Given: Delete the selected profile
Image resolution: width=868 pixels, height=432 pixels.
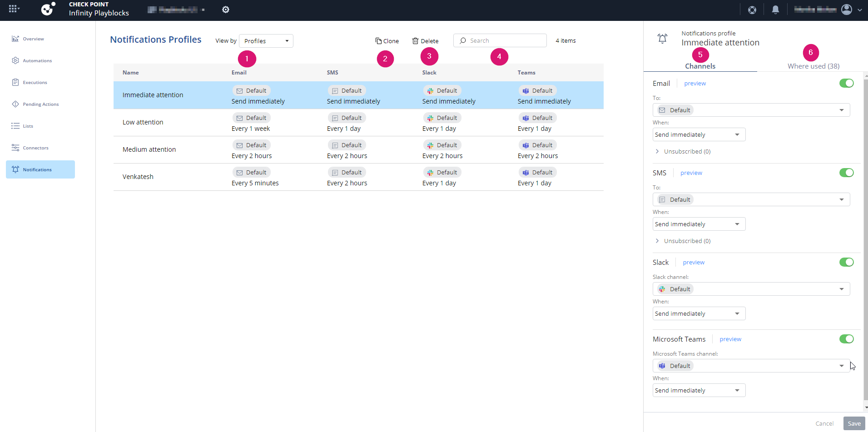Looking at the screenshot, I should pyautogui.click(x=425, y=41).
